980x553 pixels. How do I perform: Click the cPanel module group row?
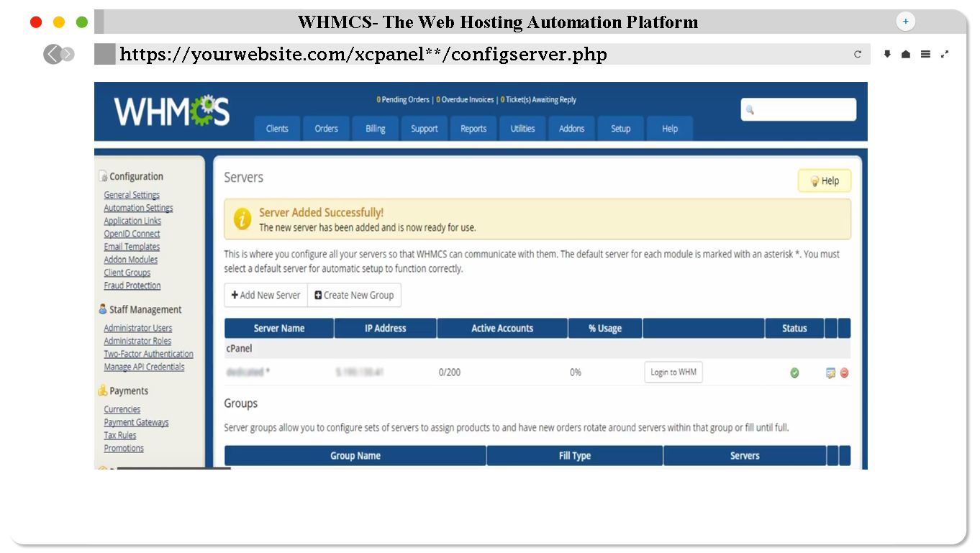click(537, 349)
